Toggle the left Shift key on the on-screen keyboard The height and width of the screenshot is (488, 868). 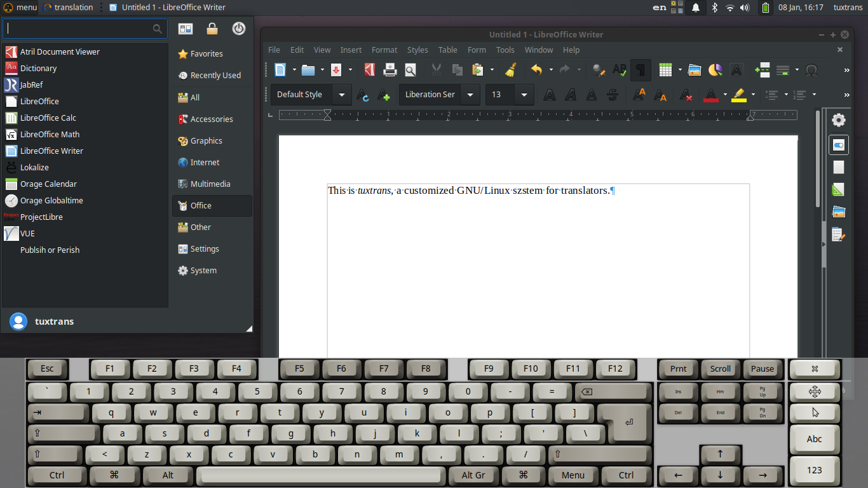click(x=55, y=454)
